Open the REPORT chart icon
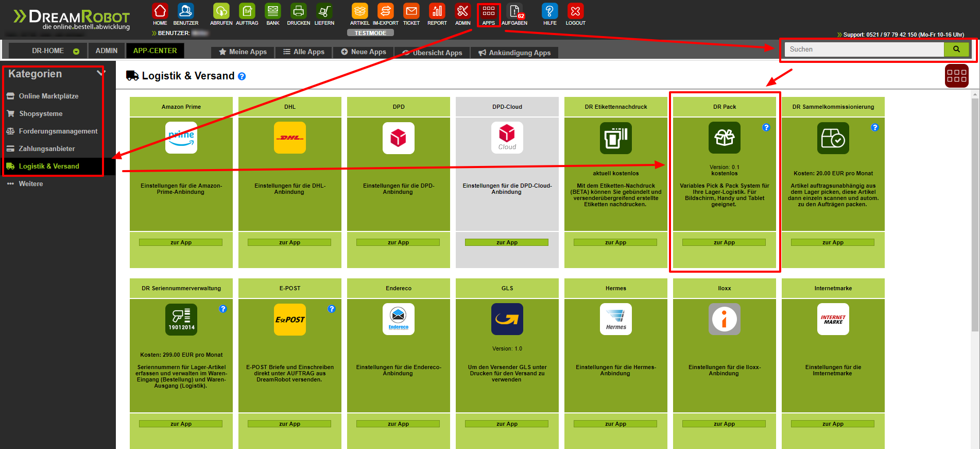 point(437,11)
